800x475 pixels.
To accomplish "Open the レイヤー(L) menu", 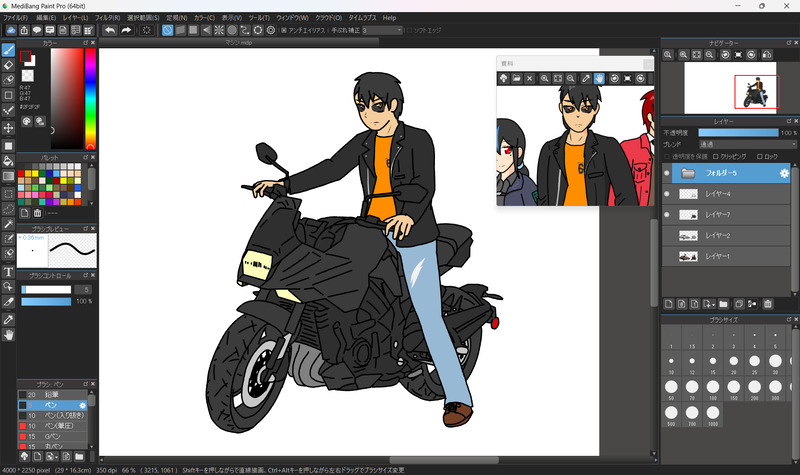I will tap(74, 17).
